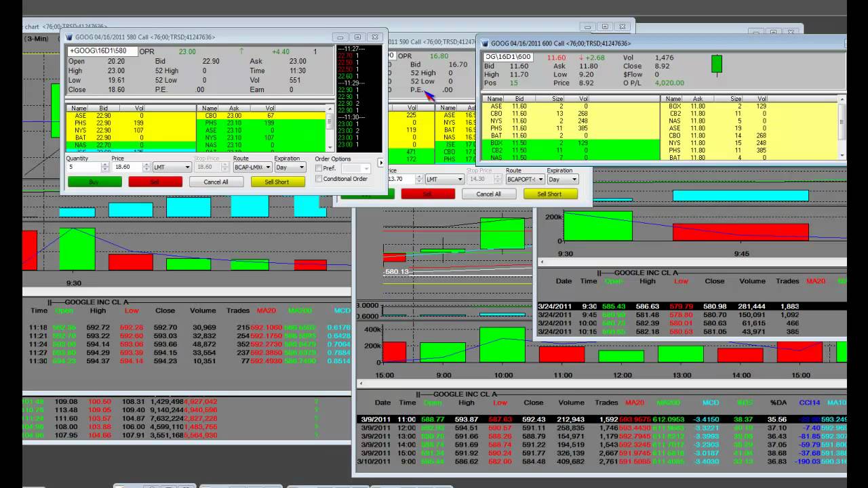Select the BOX 11.50 bid row in the 600 Call window
The height and width of the screenshot is (488, 868).
point(570,143)
